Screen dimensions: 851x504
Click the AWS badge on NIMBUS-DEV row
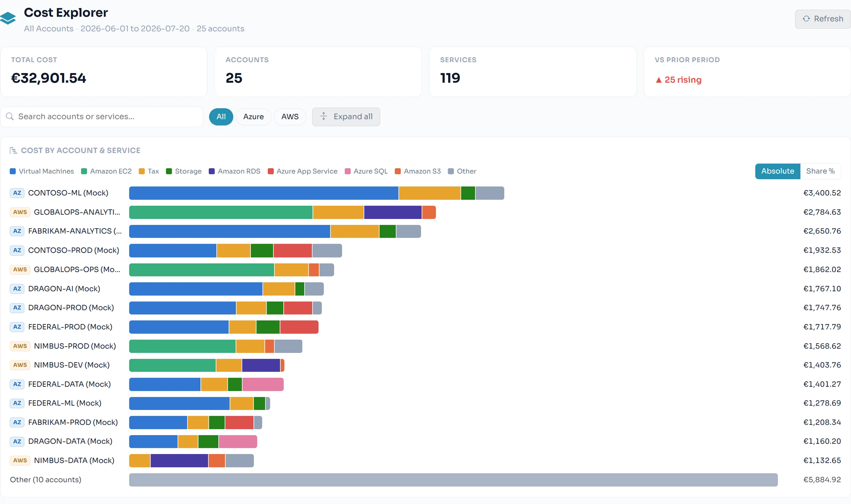pos(20,365)
